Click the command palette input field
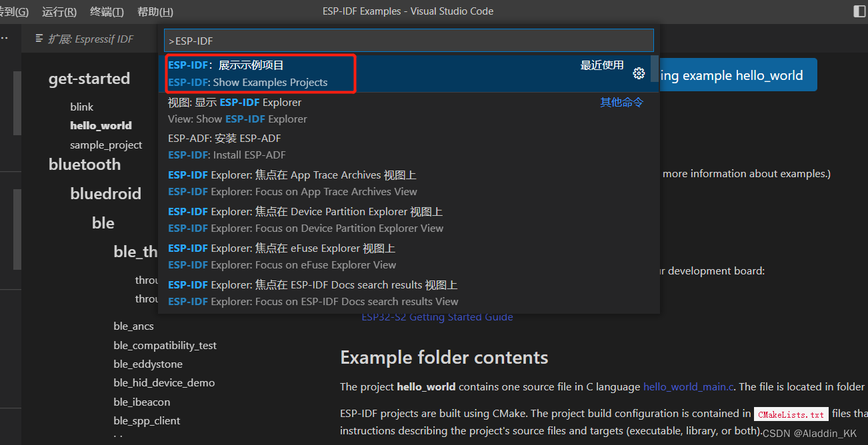This screenshot has height=445, width=868. pos(409,41)
